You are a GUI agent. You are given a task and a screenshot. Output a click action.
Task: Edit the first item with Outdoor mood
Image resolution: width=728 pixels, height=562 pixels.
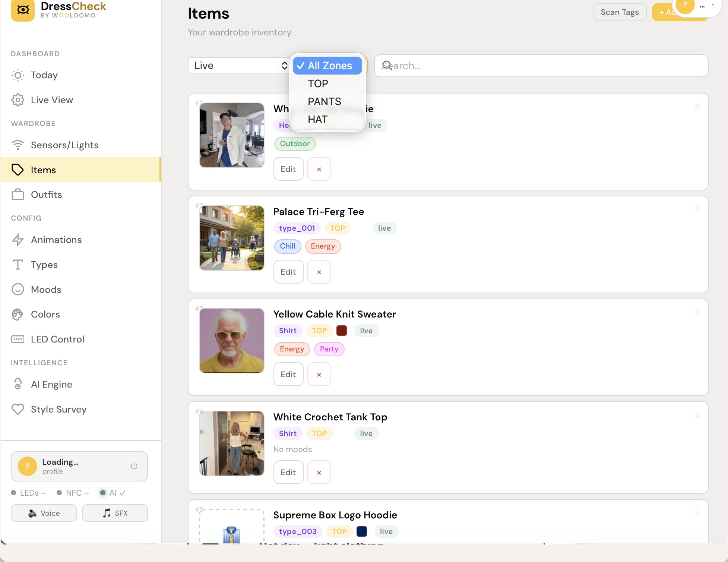point(288,169)
